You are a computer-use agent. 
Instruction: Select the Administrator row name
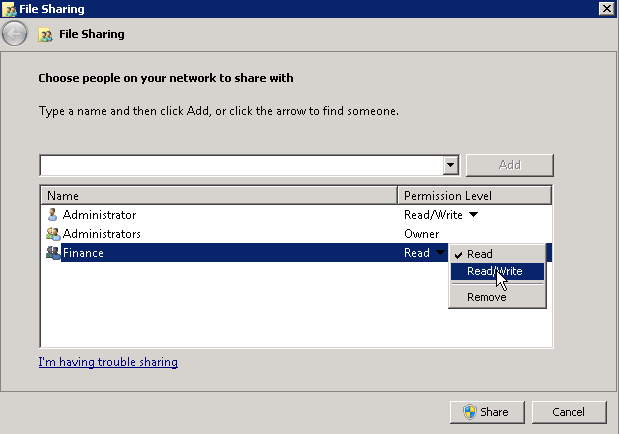click(x=99, y=215)
